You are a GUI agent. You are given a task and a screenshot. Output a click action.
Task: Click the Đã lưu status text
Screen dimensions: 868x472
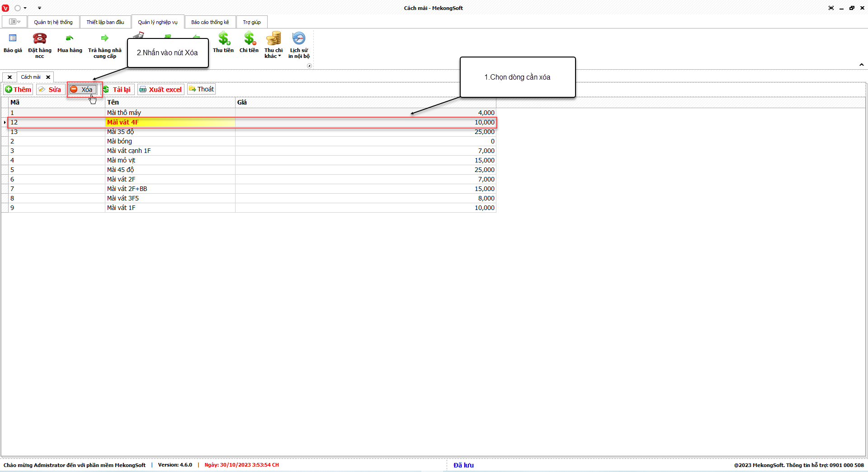click(x=463, y=465)
